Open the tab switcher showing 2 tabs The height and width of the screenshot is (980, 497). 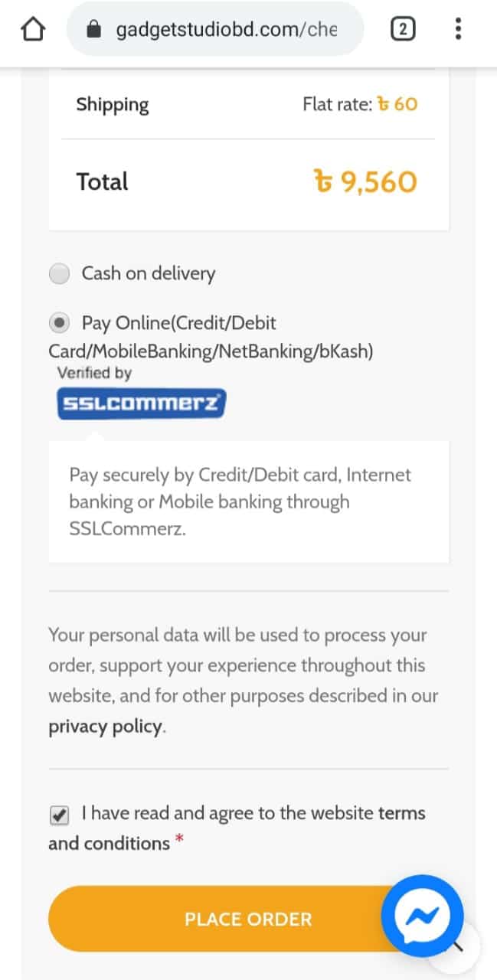pos(403,30)
